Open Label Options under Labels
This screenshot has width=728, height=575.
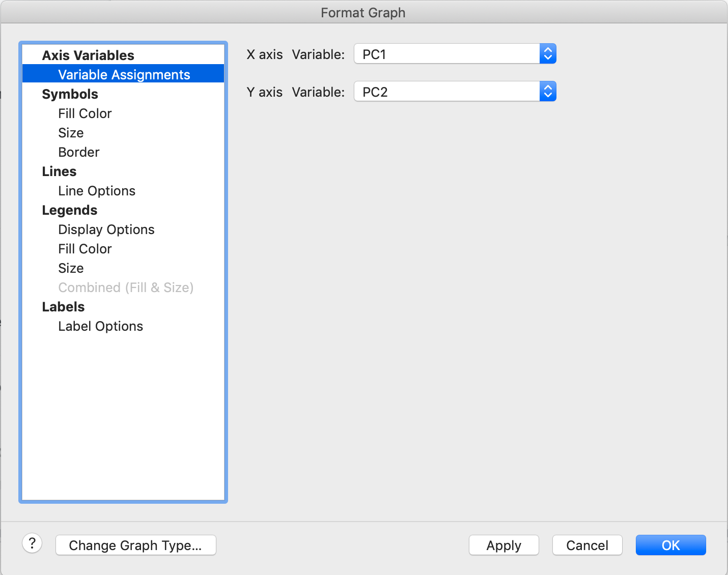(x=100, y=326)
